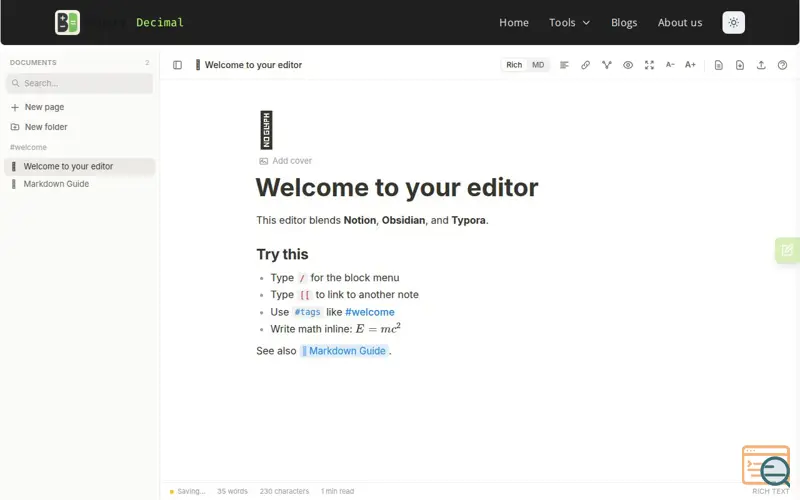Click the Decimal calculator logo icon
The width and height of the screenshot is (800, 500).
[67, 22]
